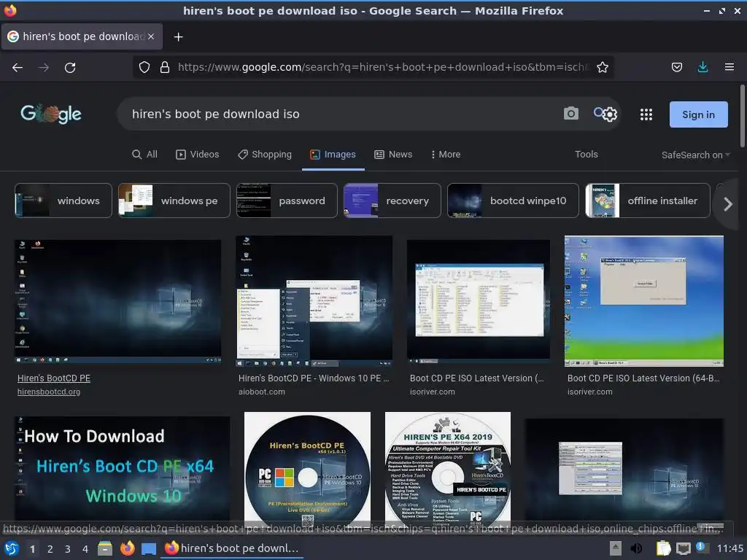747x560 pixels.
Task: Click the 11:45 clock in the tray
Action: click(729, 548)
